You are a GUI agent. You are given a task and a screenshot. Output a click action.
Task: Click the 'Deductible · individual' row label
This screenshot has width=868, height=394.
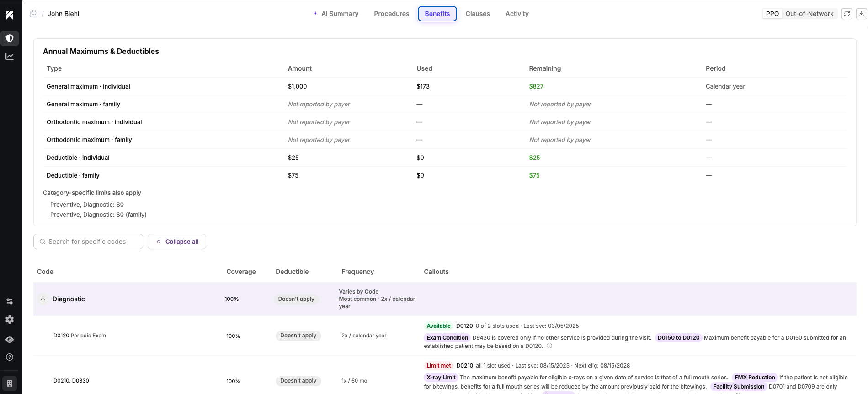coord(78,158)
